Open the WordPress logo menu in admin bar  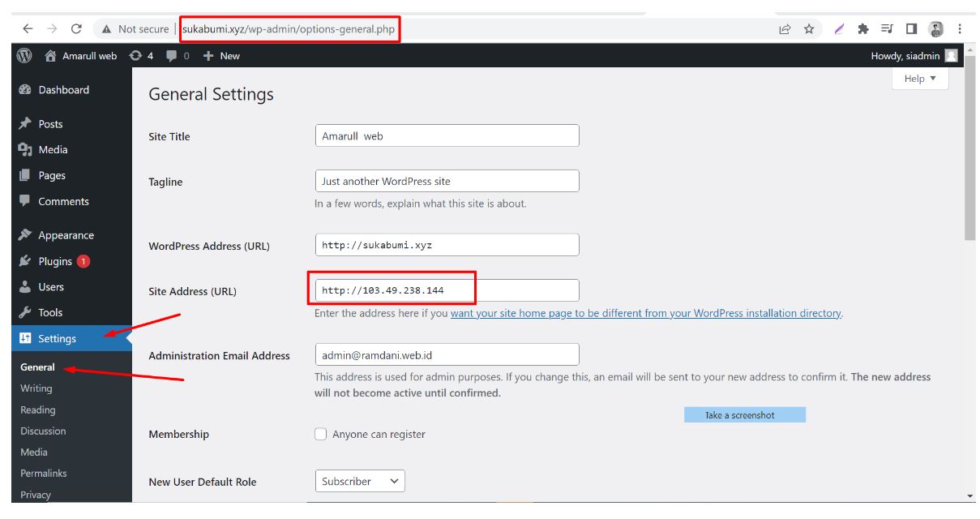tap(24, 55)
